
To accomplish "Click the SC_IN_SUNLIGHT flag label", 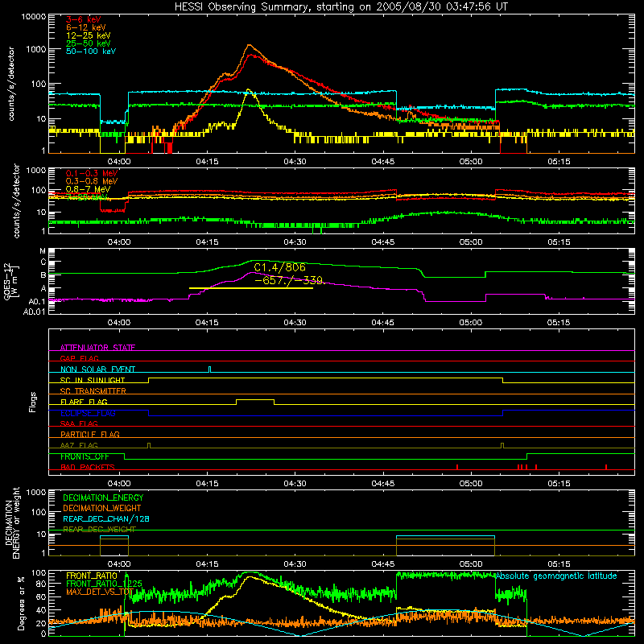I will (93, 380).
